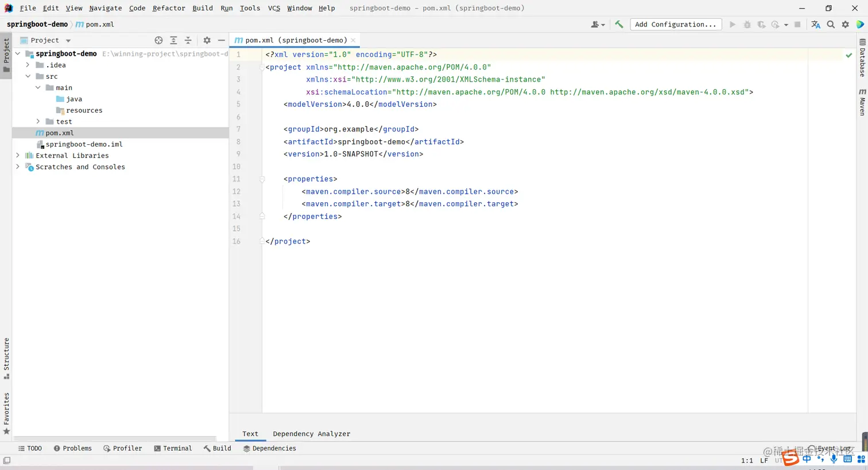Expand External Libraries node
This screenshot has height=470, width=868.
click(18, 155)
